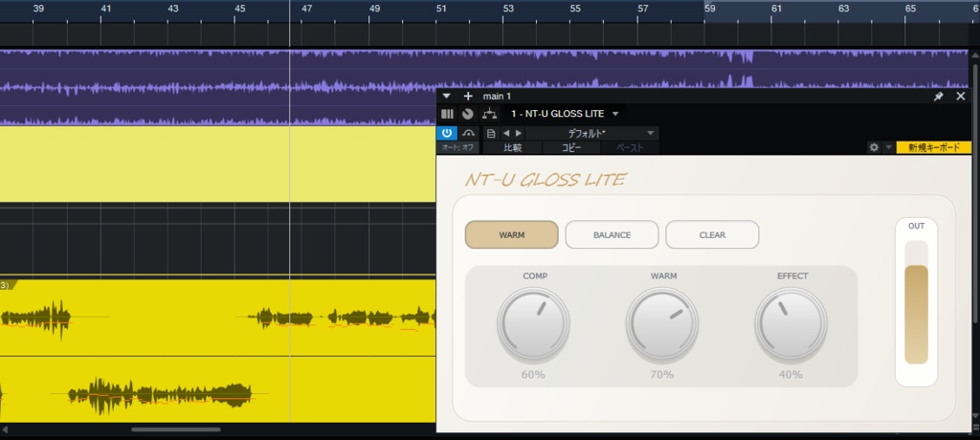Viewport: 980px width, 440px height.
Task: Click the sidechain arc icon
Action: point(469,133)
